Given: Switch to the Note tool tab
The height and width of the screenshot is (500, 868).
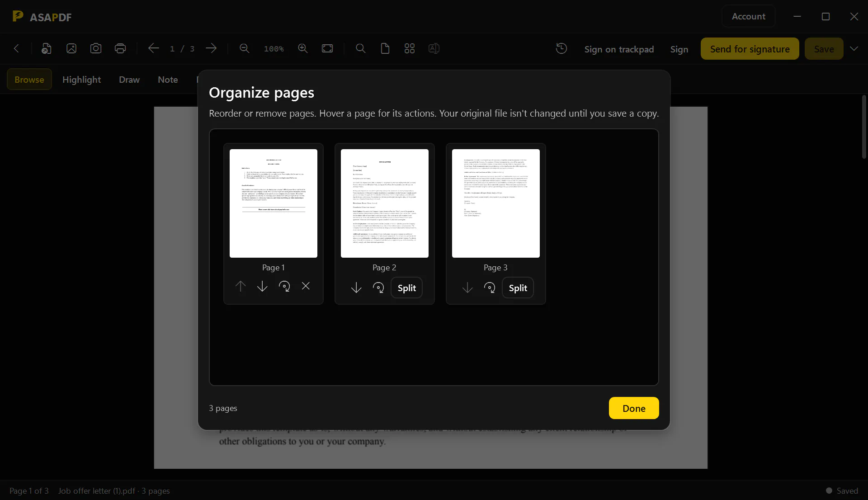Looking at the screenshot, I should pos(168,80).
